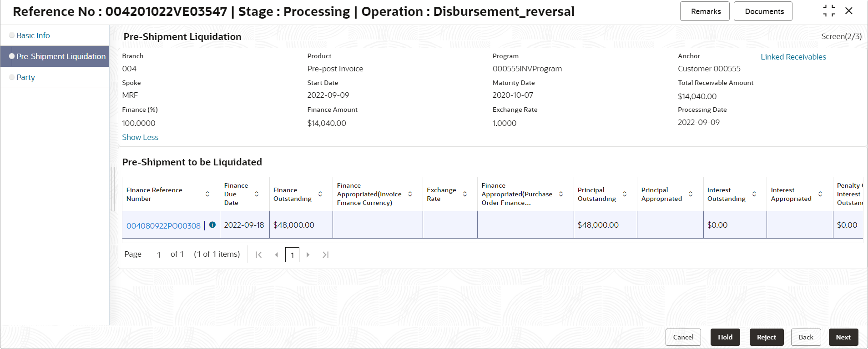Sort the Interest Outstanding column

tap(754, 194)
